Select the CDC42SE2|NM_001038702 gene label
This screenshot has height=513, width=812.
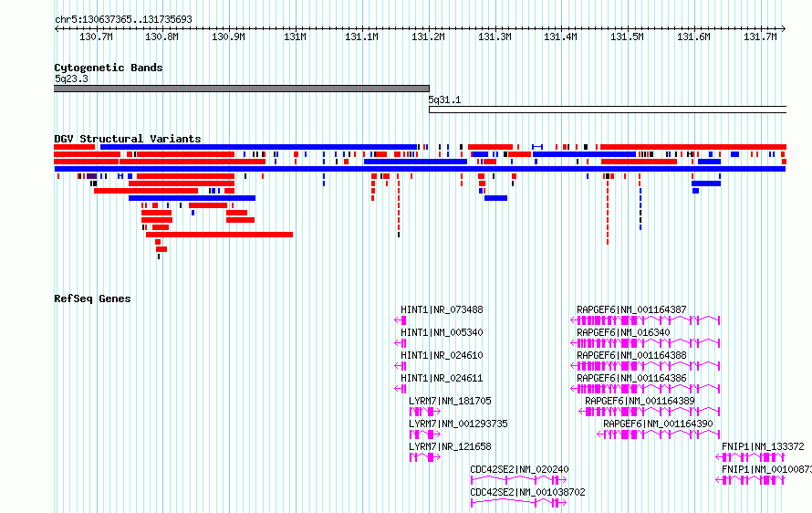[527, 492]
